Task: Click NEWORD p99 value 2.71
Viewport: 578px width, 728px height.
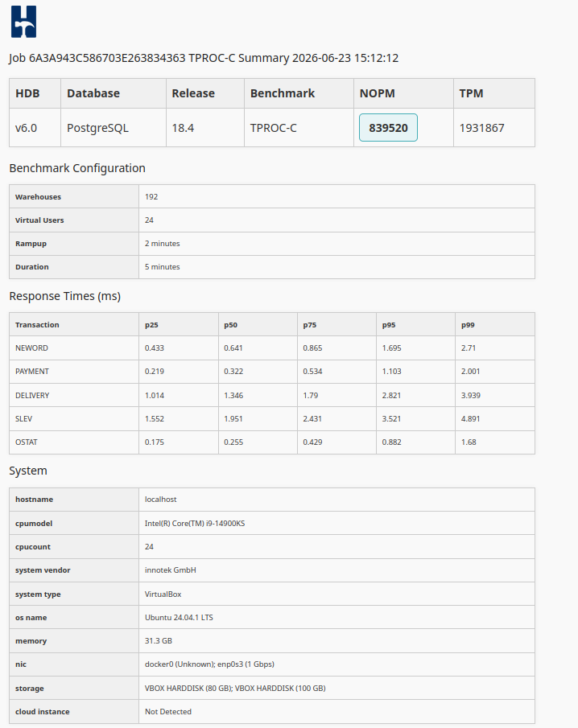Action: 469,348
